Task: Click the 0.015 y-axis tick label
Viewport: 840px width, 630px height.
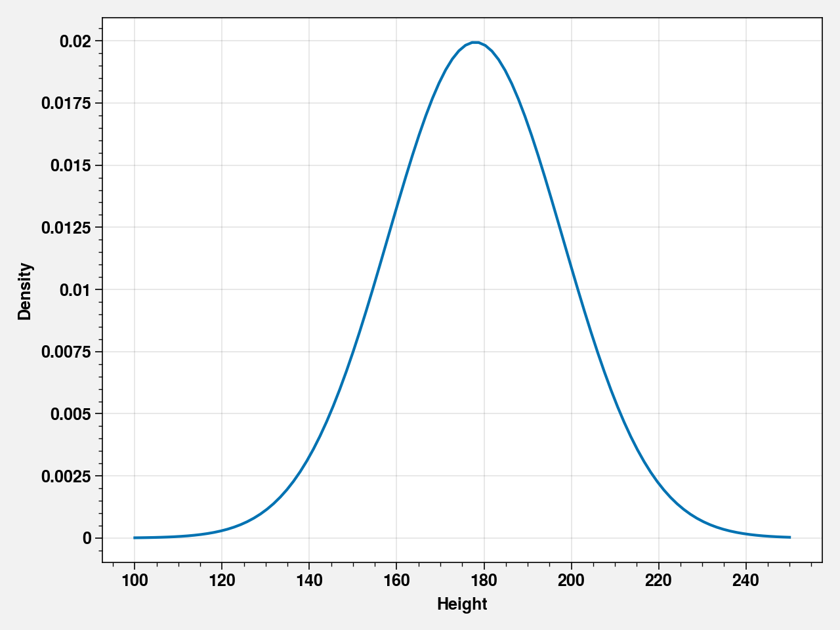Action: click(72, 165)
